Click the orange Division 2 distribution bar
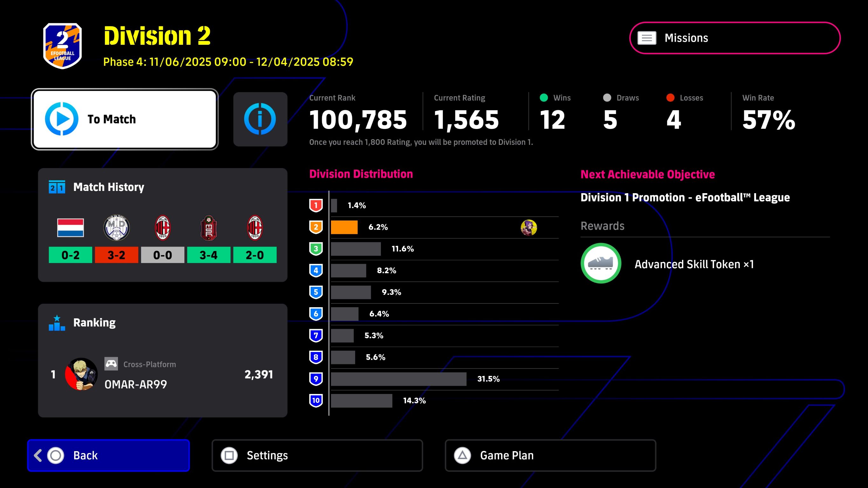This screenshot has width=868, height=488. (344, 227)
